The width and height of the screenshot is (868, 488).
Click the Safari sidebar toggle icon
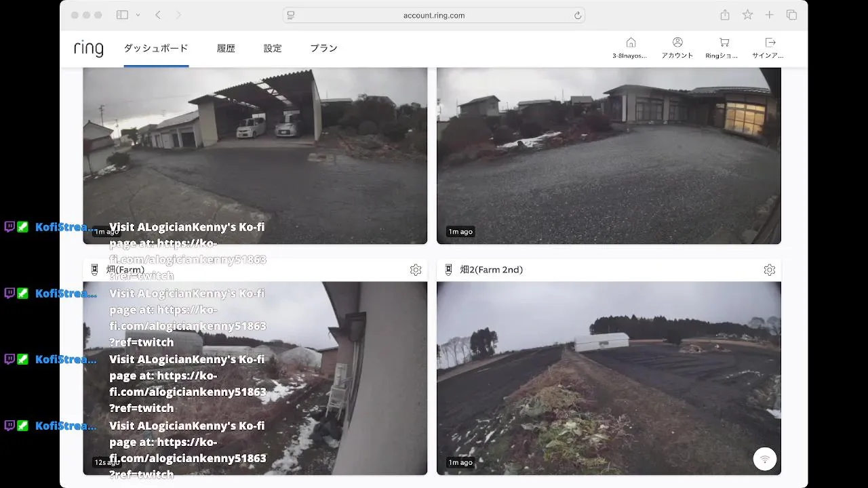pyautogui.click(x=122, y=15)
